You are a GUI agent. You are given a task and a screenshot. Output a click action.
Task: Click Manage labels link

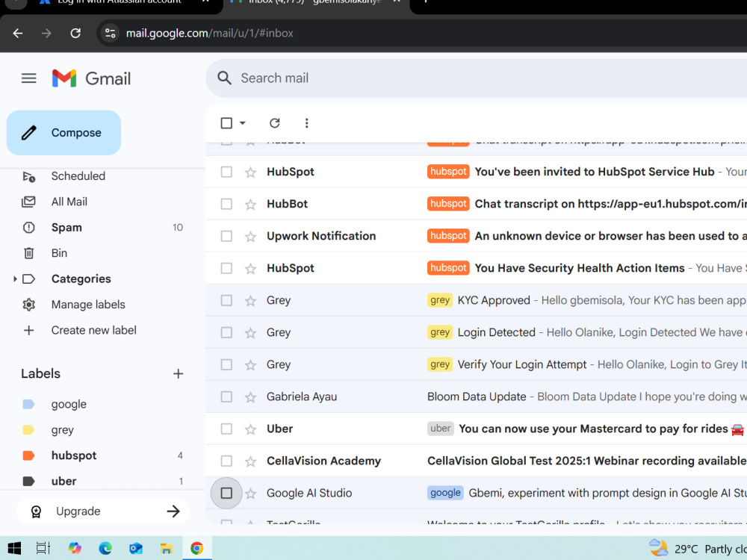coord(88,305)
